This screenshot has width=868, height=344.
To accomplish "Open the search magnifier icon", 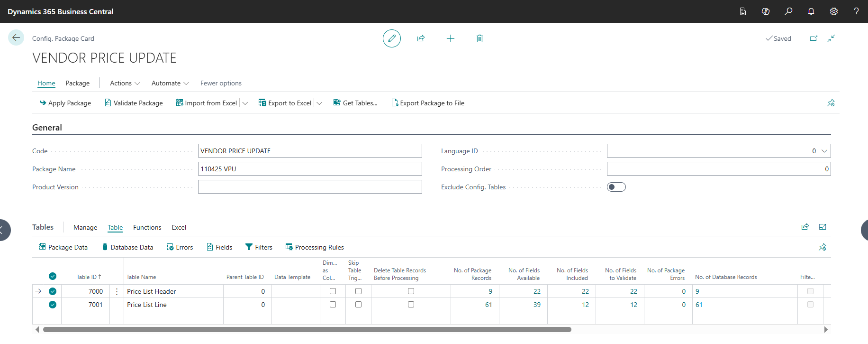I will coord(788,11).
